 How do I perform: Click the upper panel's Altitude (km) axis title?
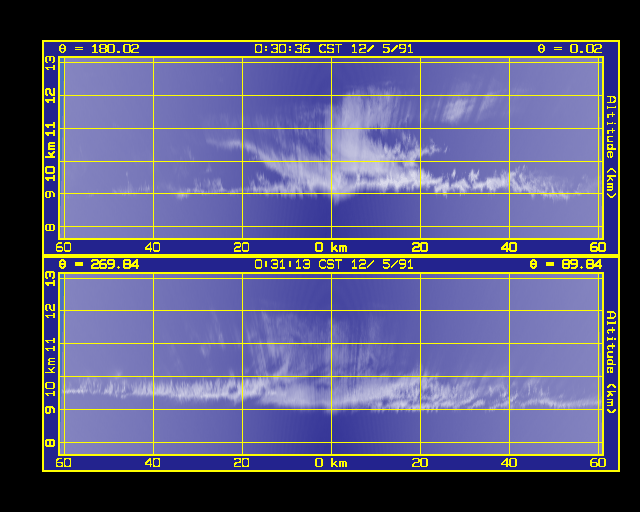[x=611, y=147]
